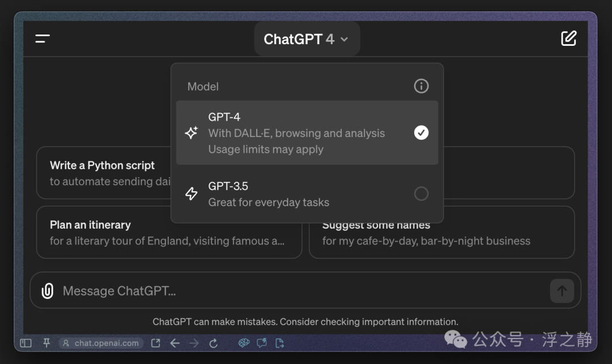Focus the Message ChatGPT input field

tap(305, 290)
